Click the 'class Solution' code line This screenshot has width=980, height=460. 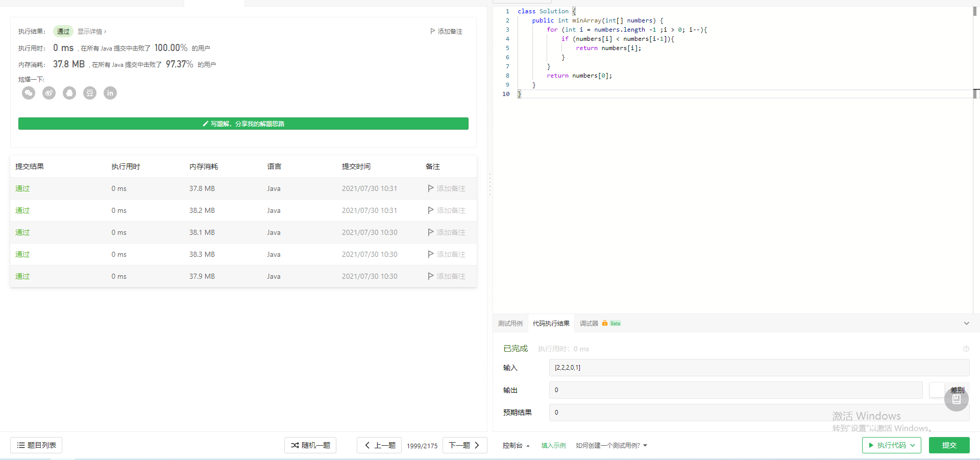click(547, 11)
